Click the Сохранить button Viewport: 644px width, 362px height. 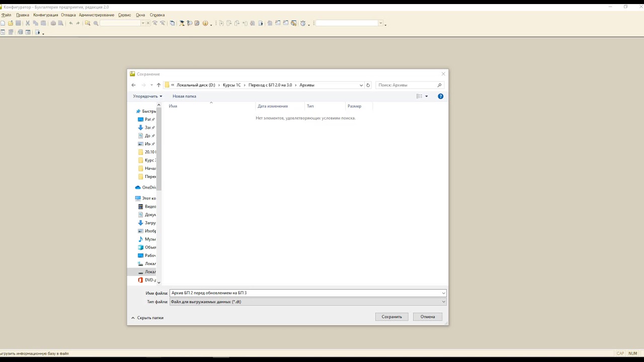(x=391, y=317)
